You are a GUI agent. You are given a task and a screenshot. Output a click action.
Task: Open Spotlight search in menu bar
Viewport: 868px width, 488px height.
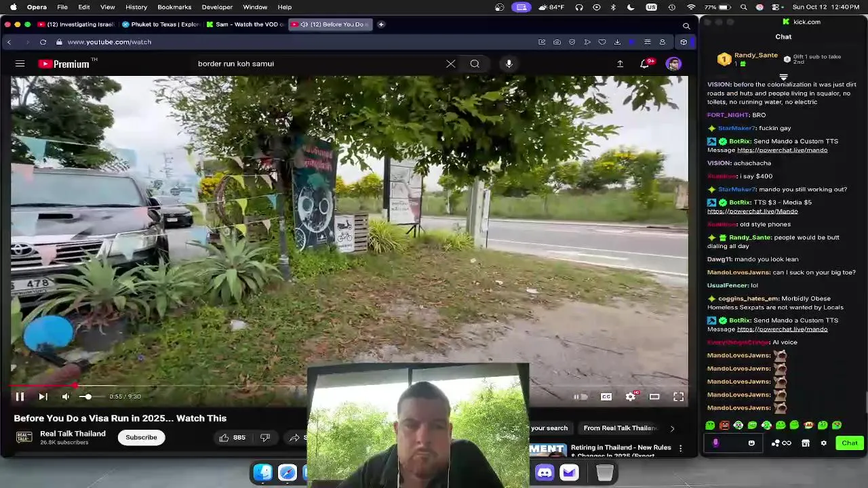coord(744,7)
